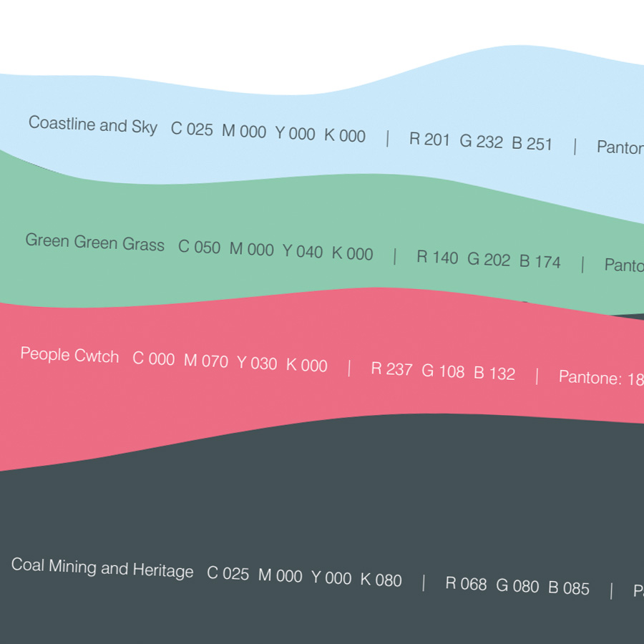Click 'C 025' in the light blue band
Screen dimensions: 644x644
[x=192, y=130]
